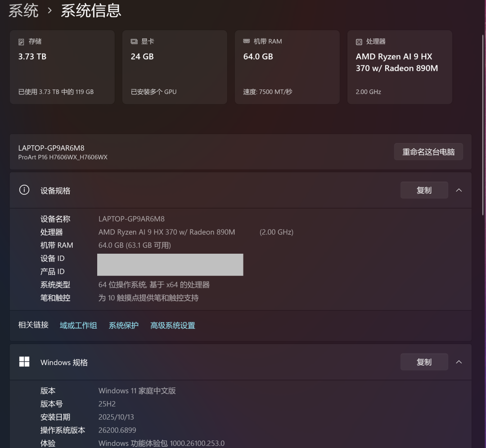The width and height of the screenshot is (486, 448).
Task: Collapse the 设备规格 section chevron
Action: click(459, 190)
